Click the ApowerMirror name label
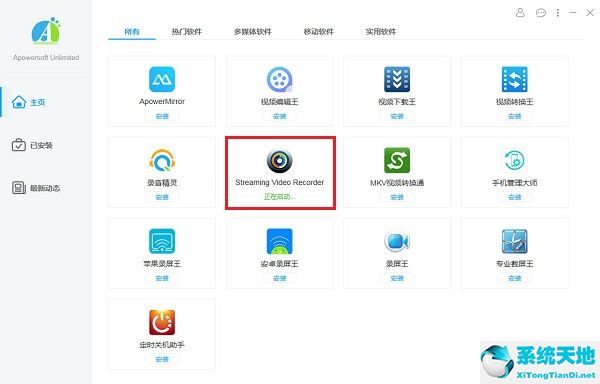The height and width of the screenshot is (384, 600). pyautogui.click(x=162, y=101)
